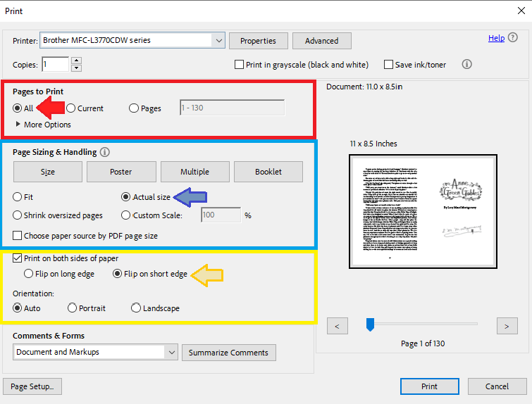Viewport: 532px width, 404px height.
Task: Click the Page Sizing & Handling info icon
Action: coord(104,152)
